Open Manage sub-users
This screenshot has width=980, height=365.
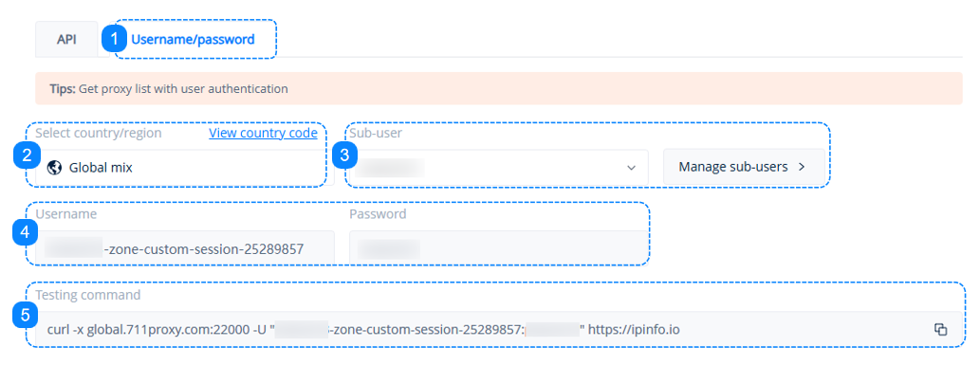(x=745, y=167)
